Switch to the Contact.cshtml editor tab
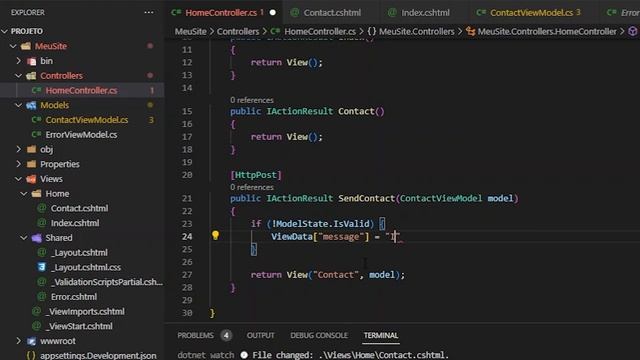The width and height of the screenshot is (640, 360). coord(332,13)
